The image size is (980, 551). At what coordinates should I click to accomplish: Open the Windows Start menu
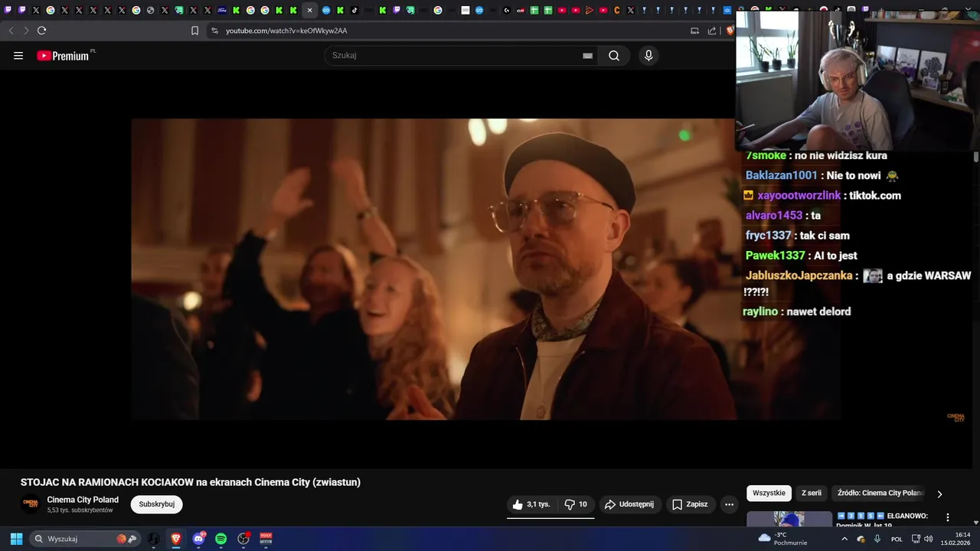coord(16,539)
